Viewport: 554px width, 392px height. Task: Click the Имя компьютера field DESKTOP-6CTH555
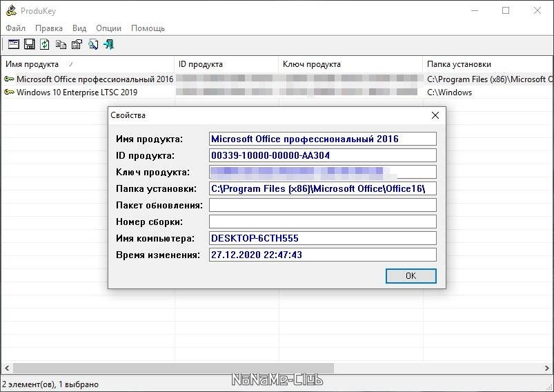point(323,238)
